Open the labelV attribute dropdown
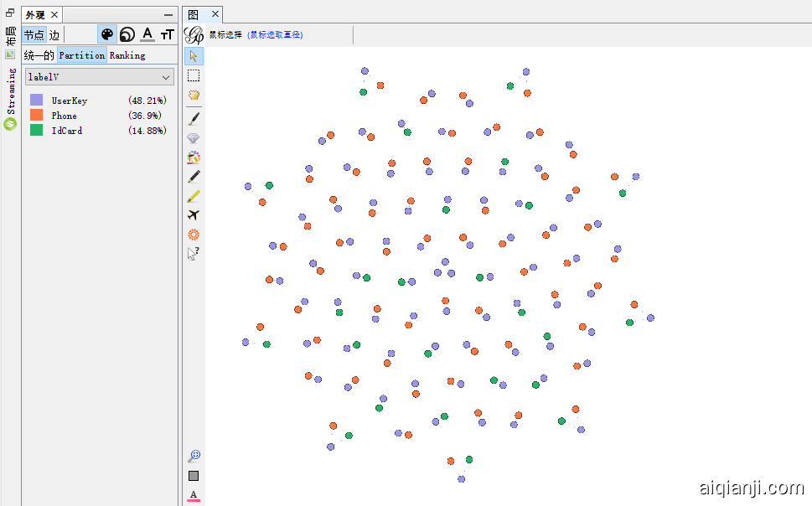This screenshot has width=812, height=506. click(x=99, y=77)
